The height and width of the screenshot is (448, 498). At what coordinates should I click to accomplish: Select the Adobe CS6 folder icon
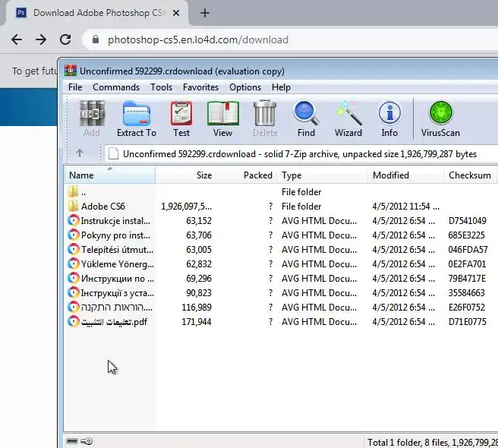73,207
